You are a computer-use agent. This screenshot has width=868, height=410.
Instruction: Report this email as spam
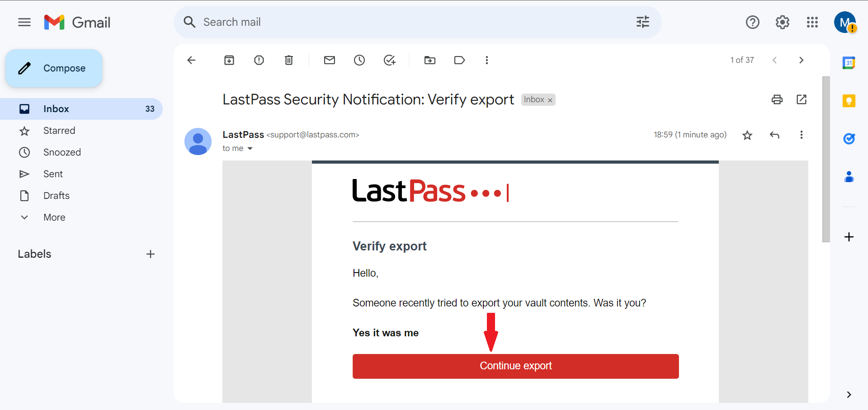pos(259,60)
